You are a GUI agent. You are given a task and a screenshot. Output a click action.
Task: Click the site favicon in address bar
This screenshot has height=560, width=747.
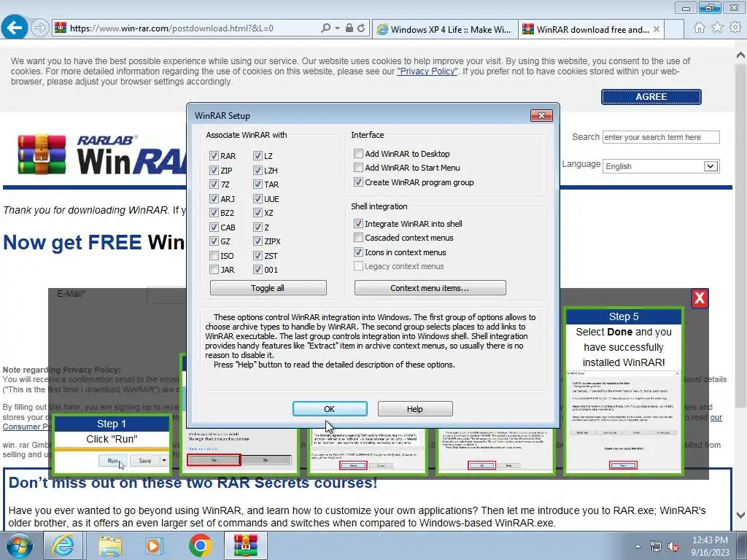click(61, 28)
